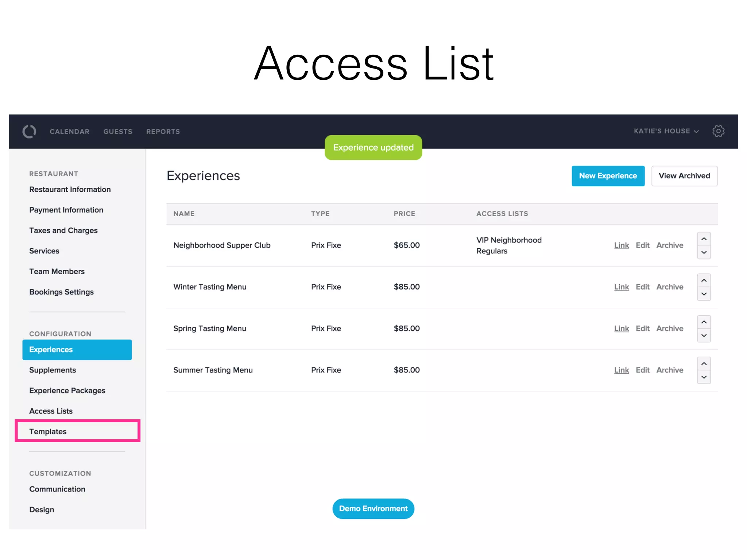The width and height of the screenshot is (747, 560).
Task: Open Communication under Customization
Action: point(57,489)
